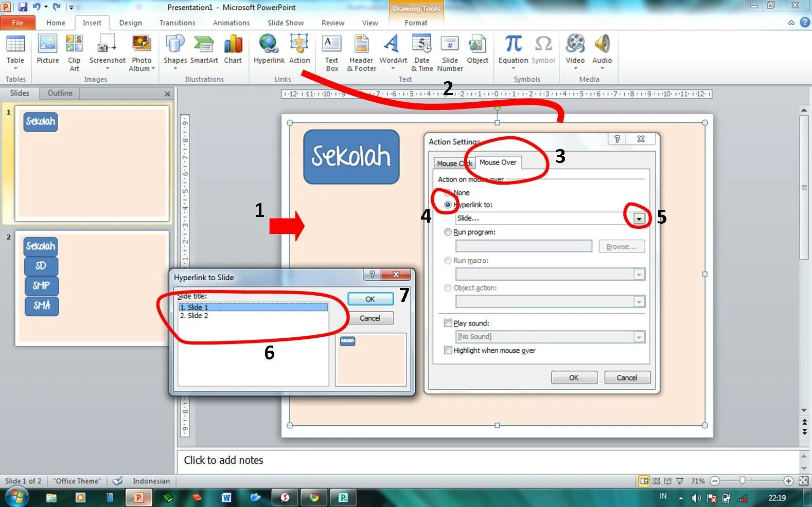Insert a Video
This screenshot has height=507, width=812.
[575, 52]
